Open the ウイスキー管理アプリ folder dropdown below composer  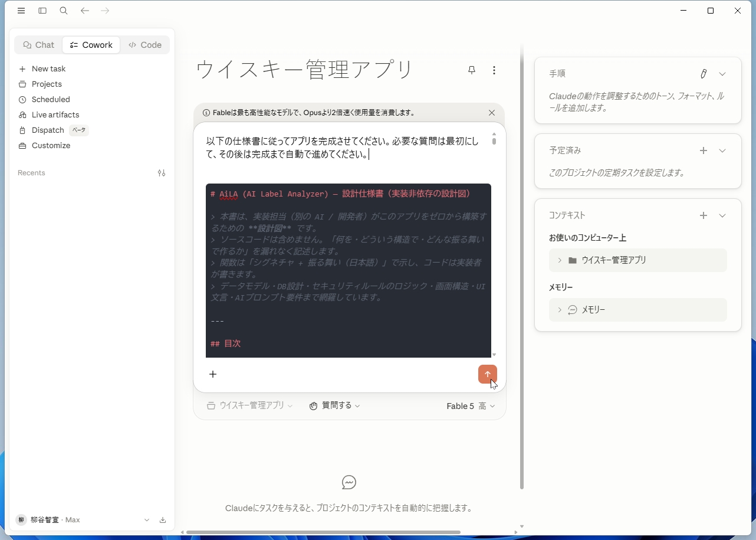tap(249, 405)
